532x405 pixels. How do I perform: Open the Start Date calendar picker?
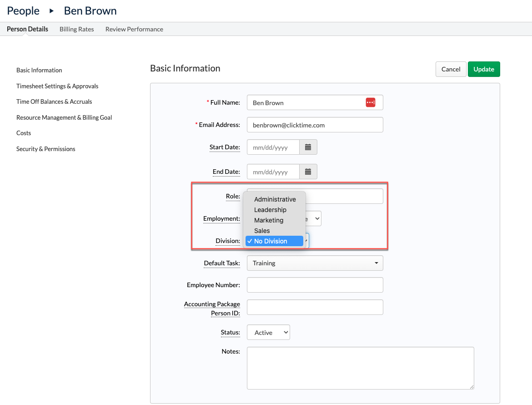click(308, 147)
